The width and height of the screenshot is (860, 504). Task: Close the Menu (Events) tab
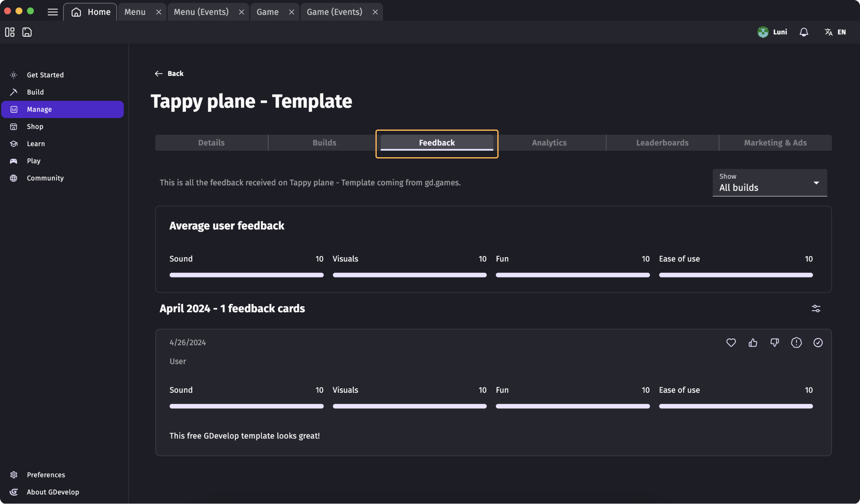click(241, 12)
